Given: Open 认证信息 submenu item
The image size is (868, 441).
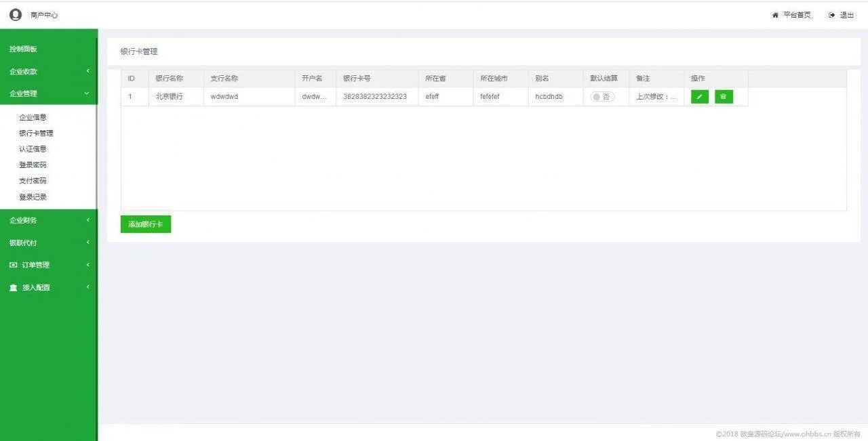Looking at the screenshot, I should point(33,149).
